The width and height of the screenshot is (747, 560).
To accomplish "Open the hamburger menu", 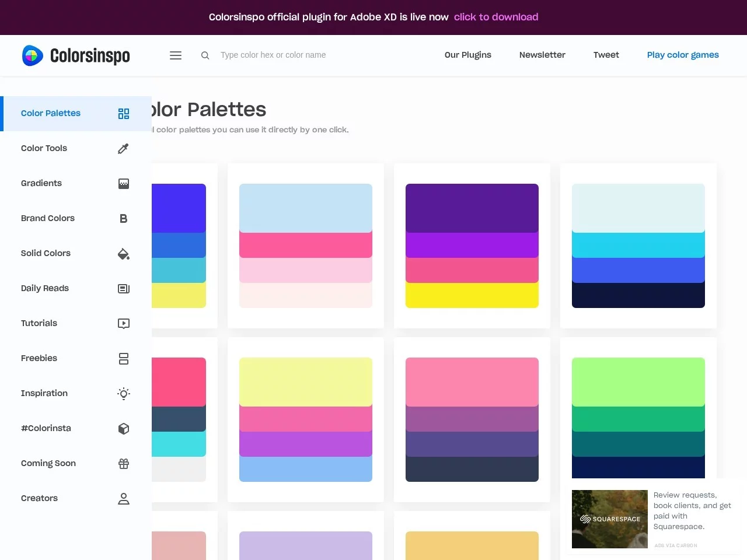I will (175, 55).
